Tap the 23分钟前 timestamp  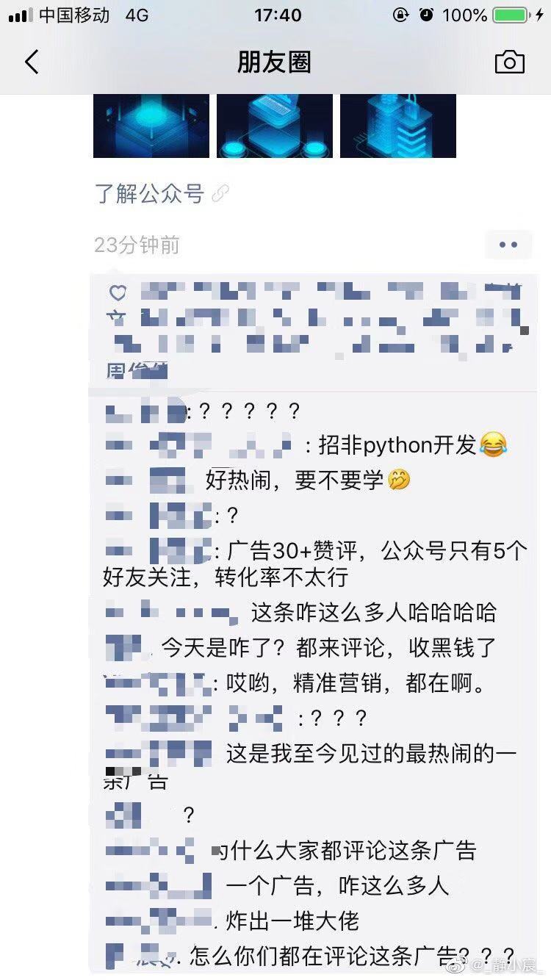[x=137, y=245]
